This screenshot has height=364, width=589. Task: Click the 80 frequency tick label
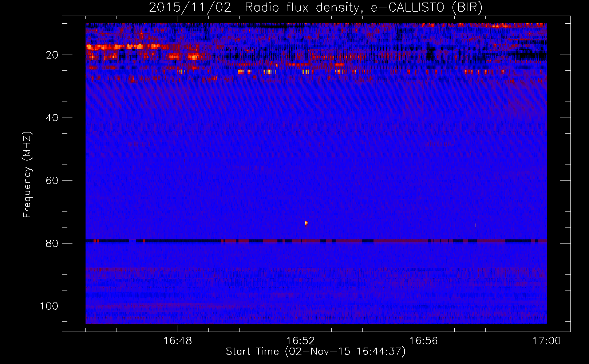pos(52,243)
